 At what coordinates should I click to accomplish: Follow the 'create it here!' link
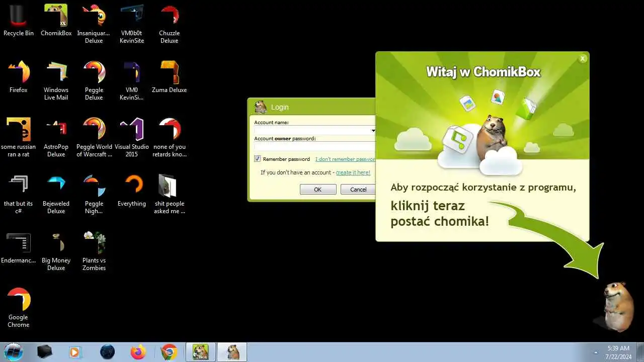click(x=353, y=172)
